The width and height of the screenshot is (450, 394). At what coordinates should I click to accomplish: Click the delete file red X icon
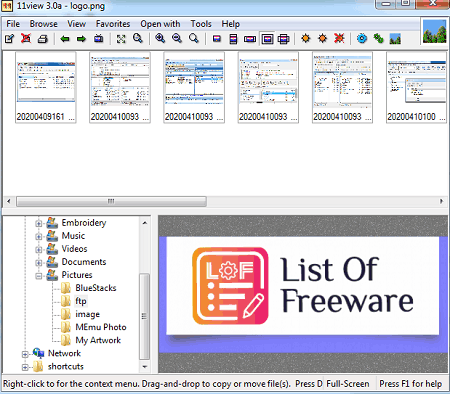tap(26, 39)
